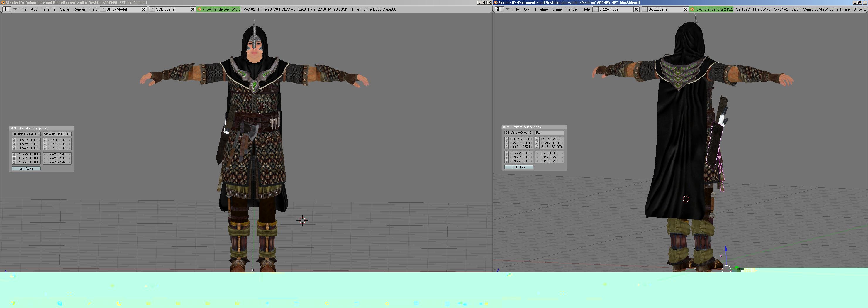Click the empty Par: field in ArrowQuiver panel
868x308 pixels.
[x=550, y=133]
